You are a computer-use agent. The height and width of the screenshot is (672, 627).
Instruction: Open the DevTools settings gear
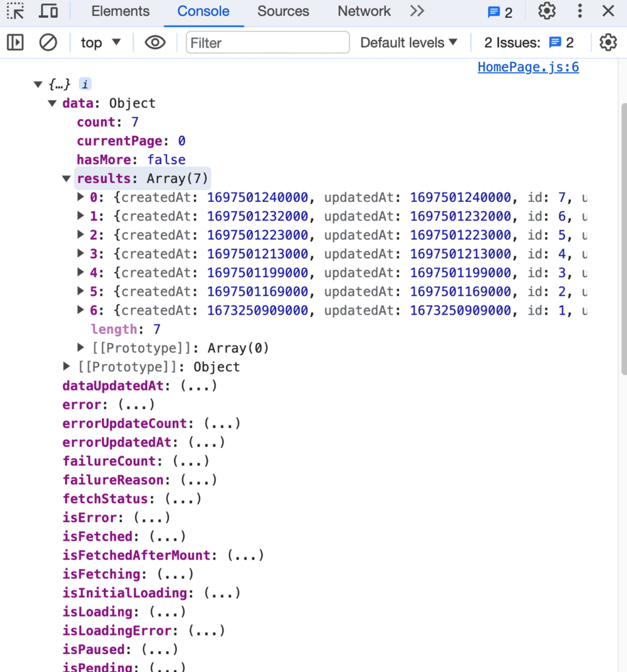click(547, 11)
